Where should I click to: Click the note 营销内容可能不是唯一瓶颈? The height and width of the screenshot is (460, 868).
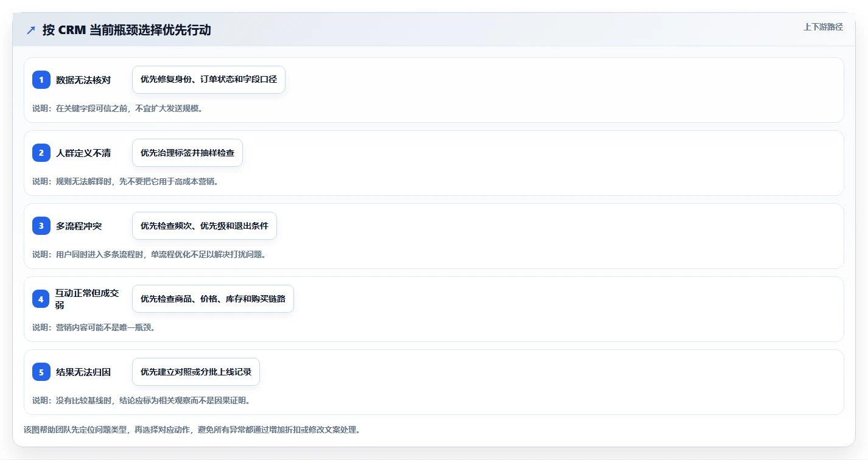point(94,327)
